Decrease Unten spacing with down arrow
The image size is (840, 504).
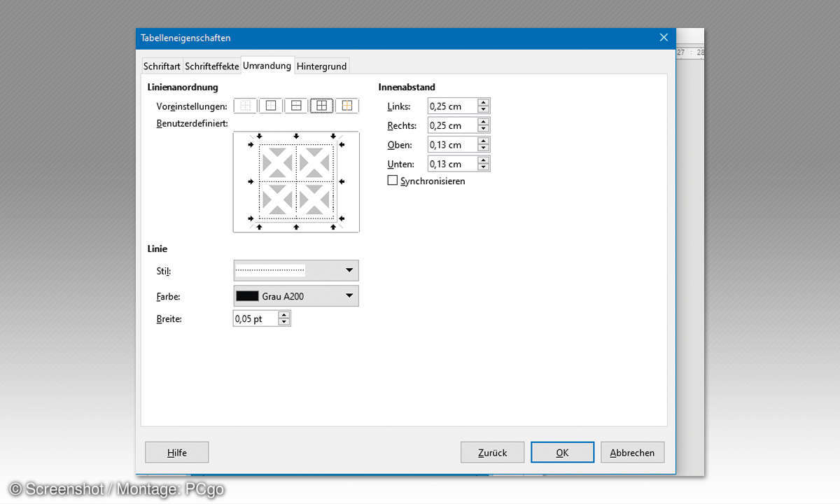484,168
